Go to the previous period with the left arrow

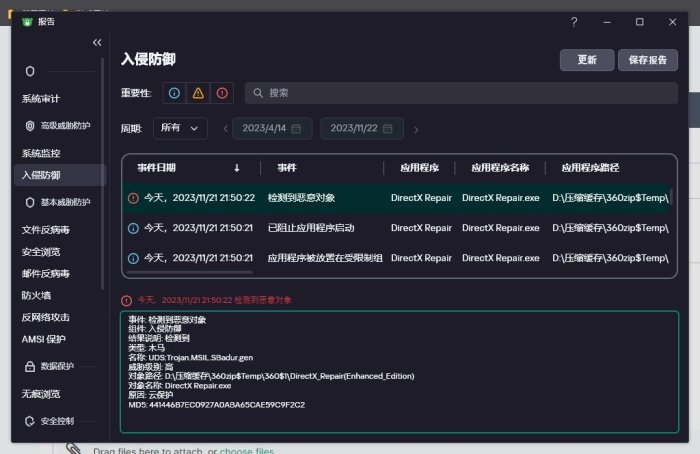pyautogui.click(x=225, y=129)
